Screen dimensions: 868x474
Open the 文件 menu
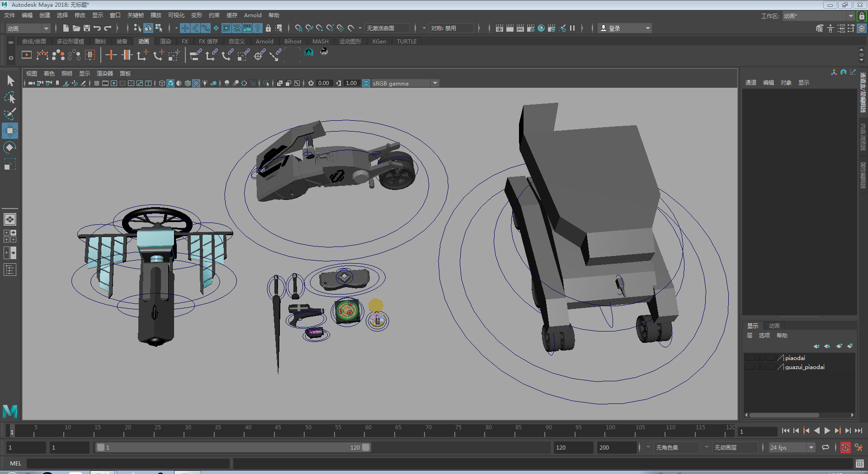9,15
